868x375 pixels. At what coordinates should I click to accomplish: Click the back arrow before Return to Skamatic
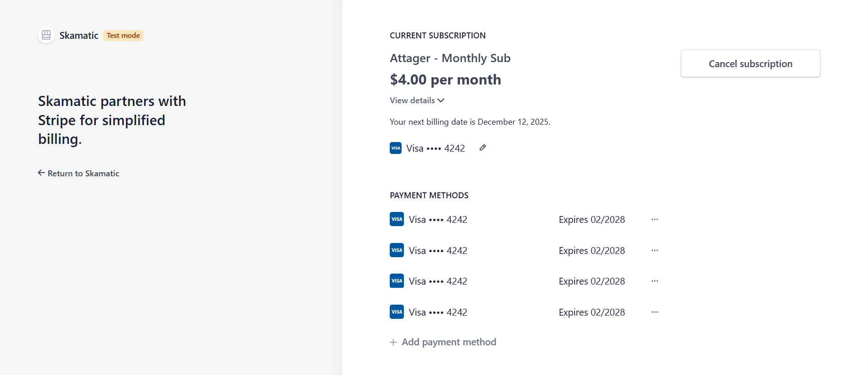pyautogui.click(x=41, y=173)
